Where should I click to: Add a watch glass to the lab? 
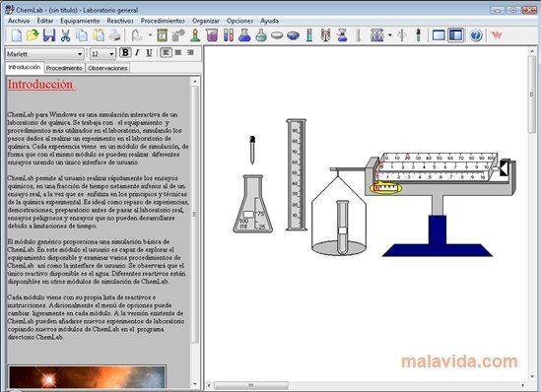277,35
